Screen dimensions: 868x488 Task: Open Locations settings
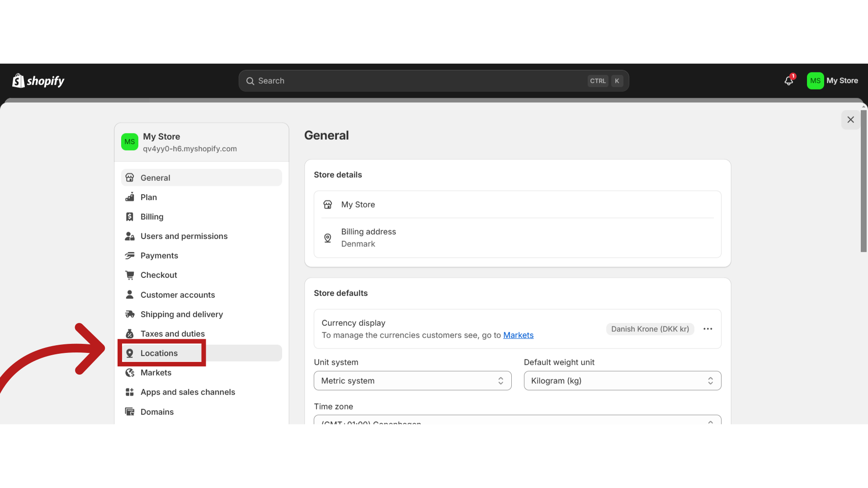pos(202,353)
